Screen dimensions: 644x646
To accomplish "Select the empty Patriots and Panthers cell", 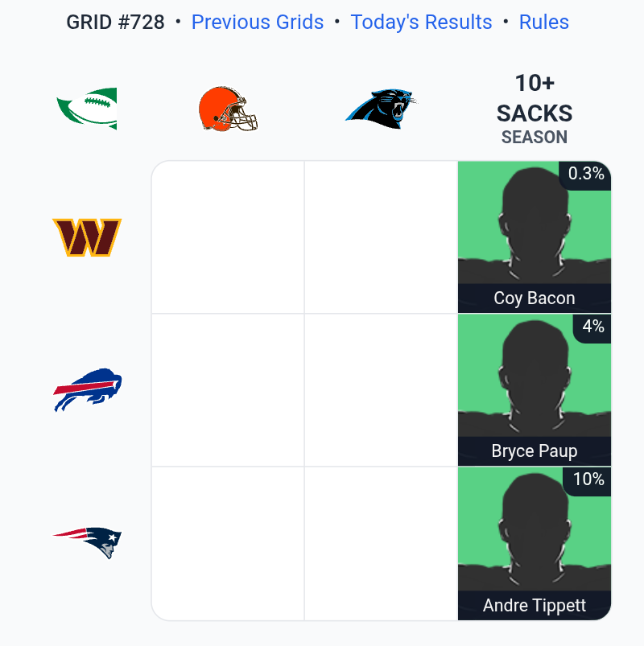I will (382, 543).
